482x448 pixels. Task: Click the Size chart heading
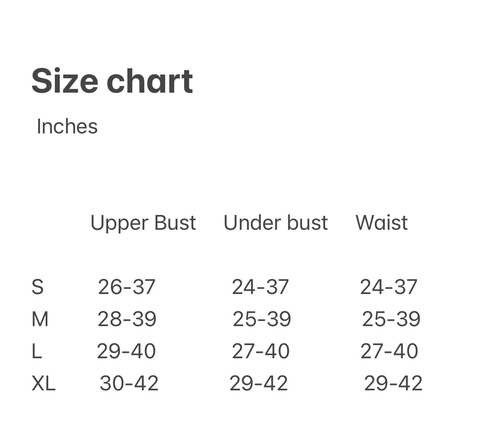coord(112,81)
